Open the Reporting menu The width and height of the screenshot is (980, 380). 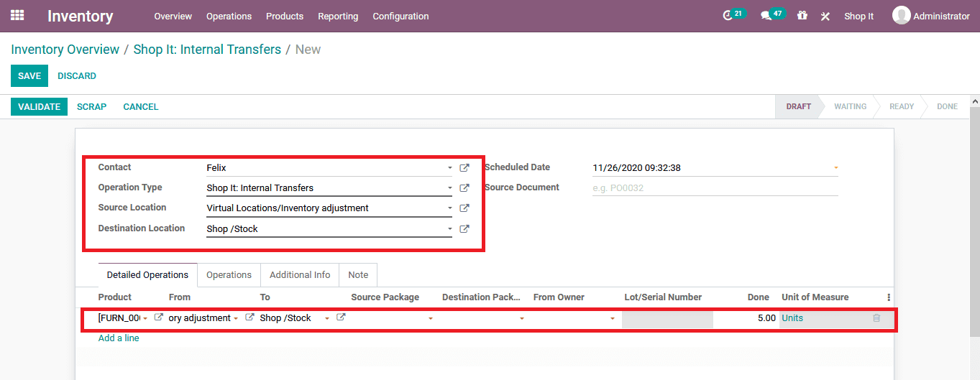338,16
